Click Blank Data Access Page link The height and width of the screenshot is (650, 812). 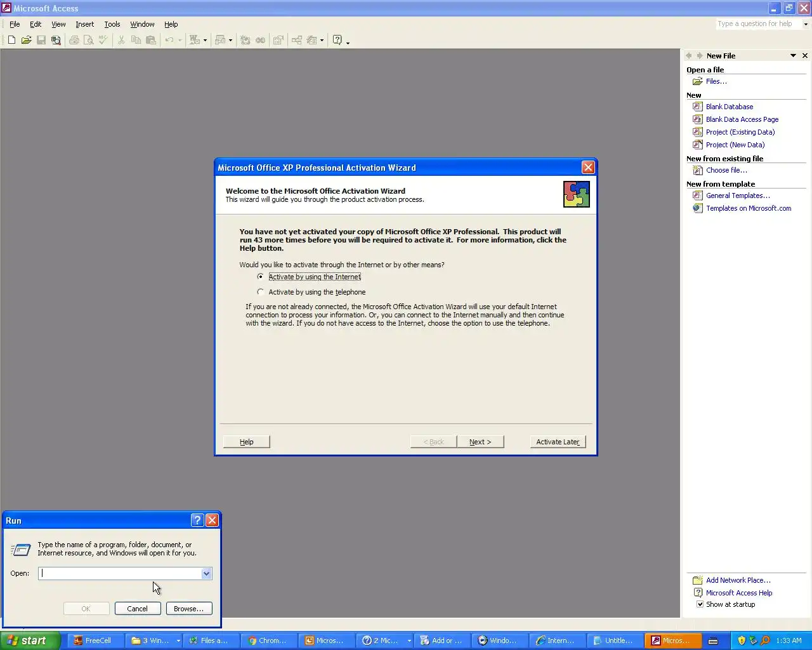click(742, 119)
